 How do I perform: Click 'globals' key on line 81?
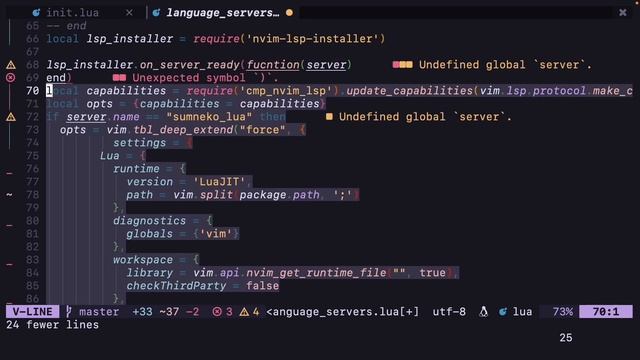point(149,234)
